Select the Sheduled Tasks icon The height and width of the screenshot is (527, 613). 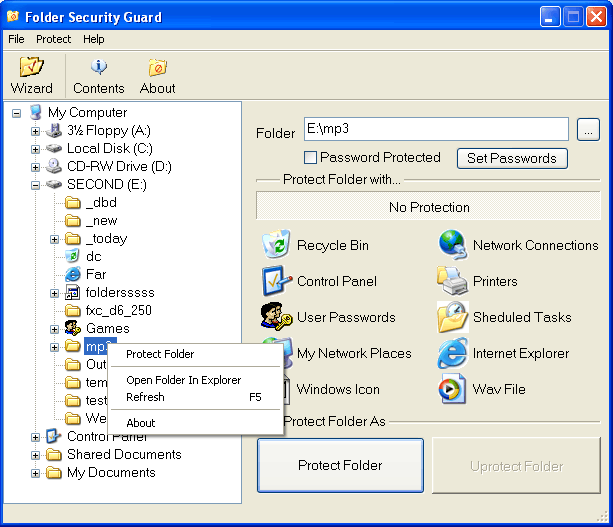point(452,317)
